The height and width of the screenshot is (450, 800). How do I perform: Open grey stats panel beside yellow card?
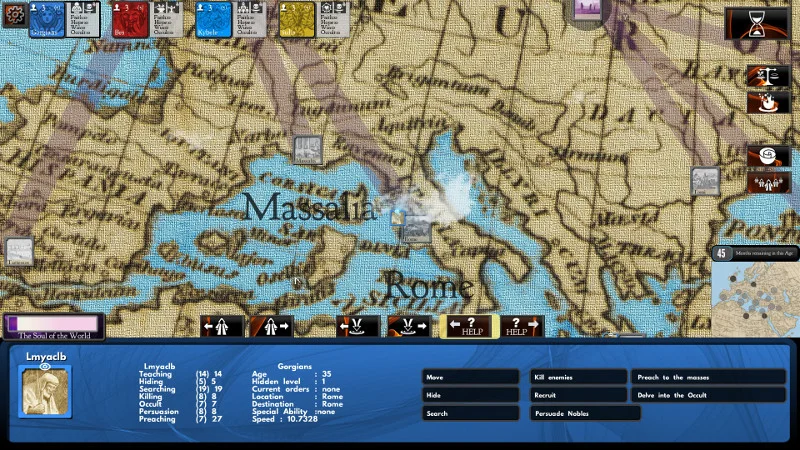(334, 19)
